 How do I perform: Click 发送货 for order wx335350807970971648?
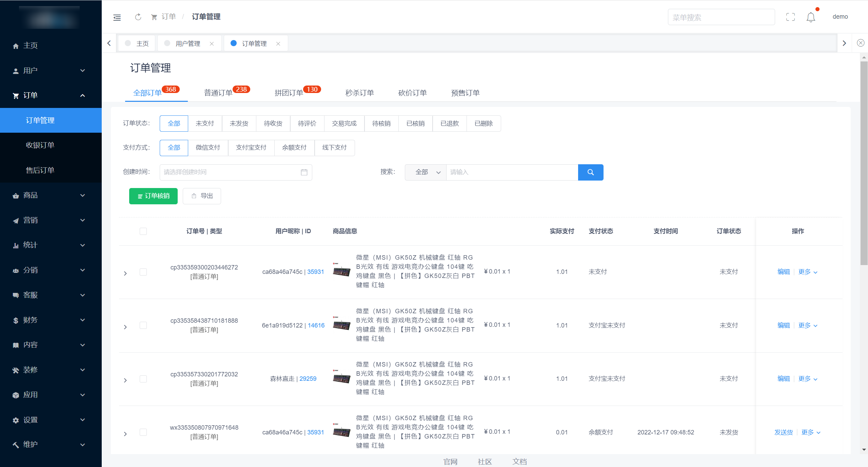pyautogui.click(x=783, y=432)
